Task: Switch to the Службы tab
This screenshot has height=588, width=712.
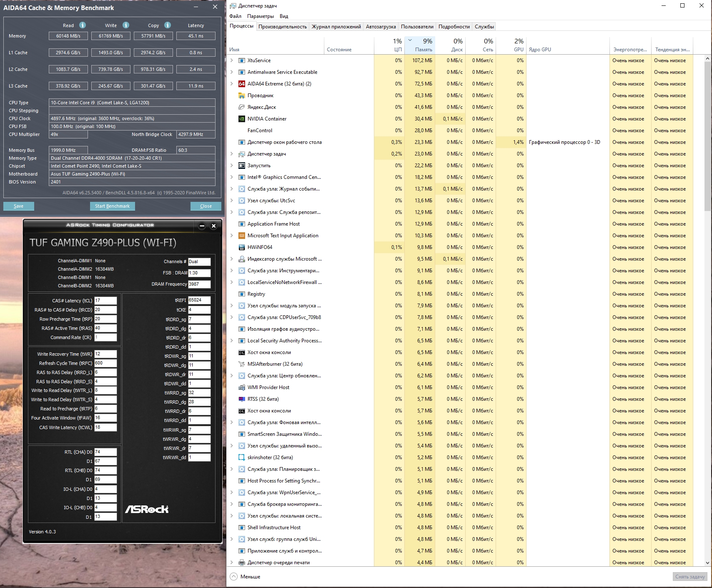Action: pyautogui.click(x=484, y=27)
